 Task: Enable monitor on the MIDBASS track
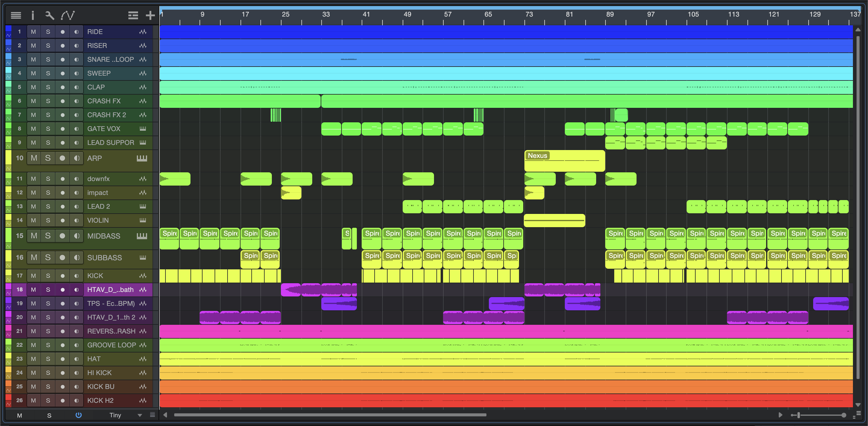[x=77, y=236]
